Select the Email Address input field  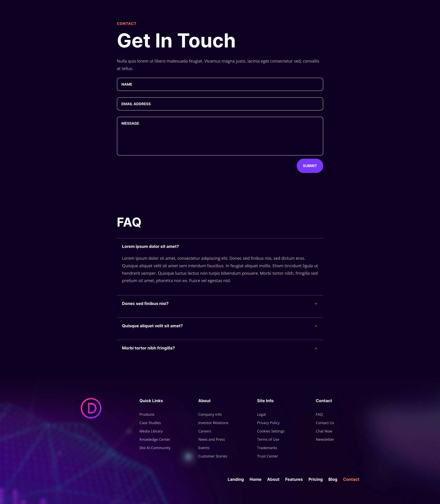point(220,104)
